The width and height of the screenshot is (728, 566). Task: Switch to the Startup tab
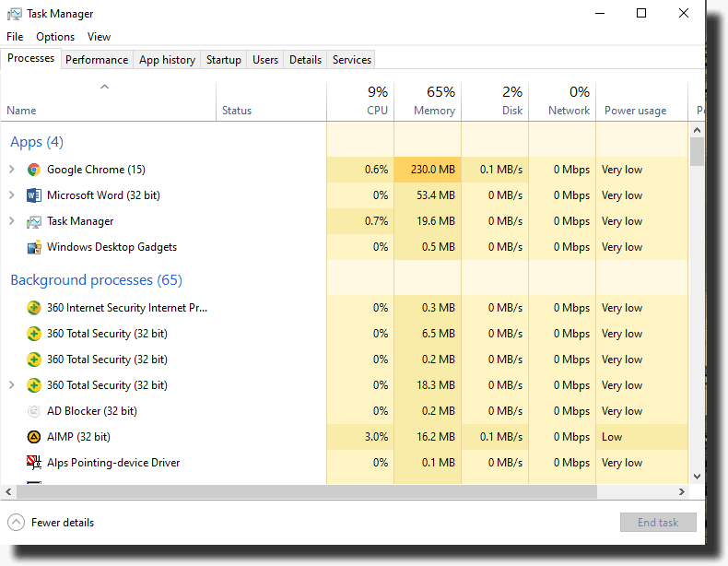[x=224, y=60]
